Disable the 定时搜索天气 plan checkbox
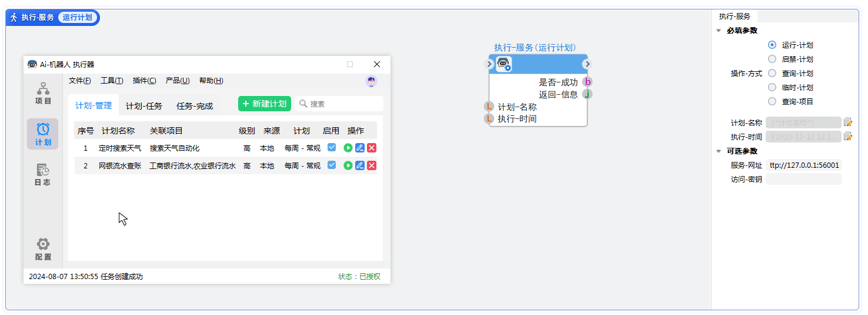868x315 pixels. point(332,148)
